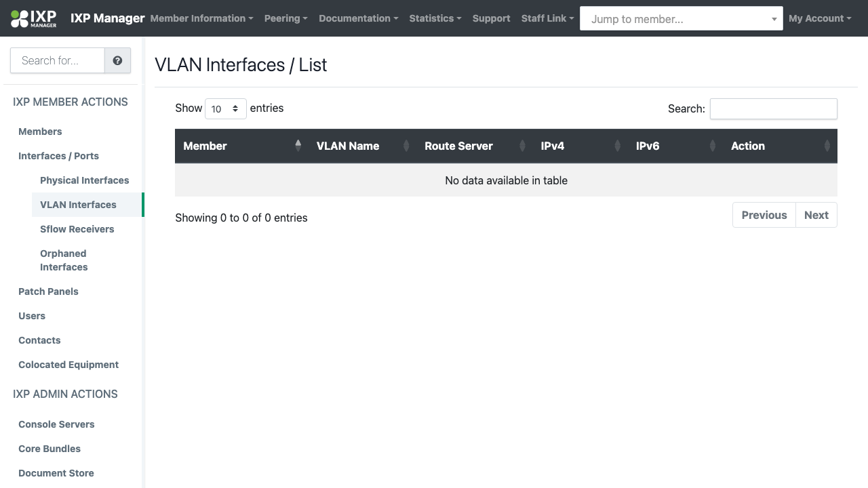868x488 pixels.
Task: Open Sflow Receivers sidebar item
Action: point(77,229)
